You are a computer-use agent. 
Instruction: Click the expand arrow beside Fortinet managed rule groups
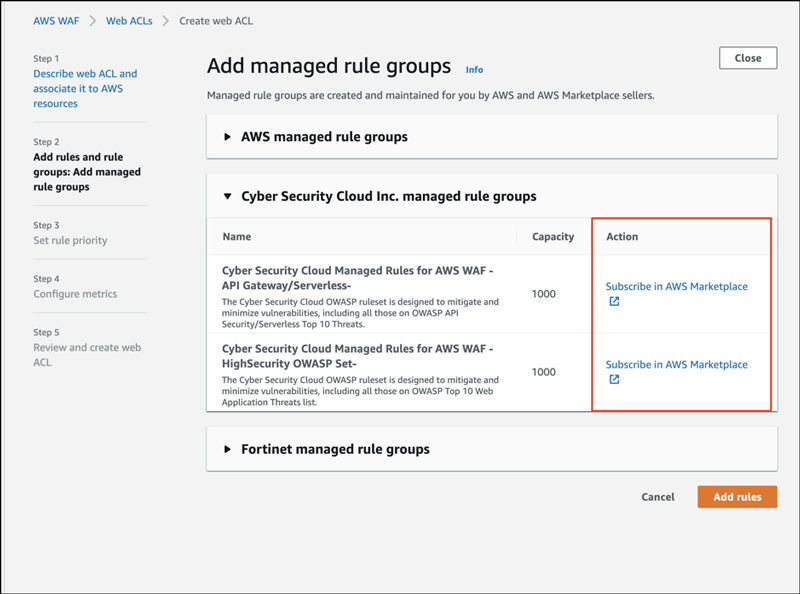226,449
